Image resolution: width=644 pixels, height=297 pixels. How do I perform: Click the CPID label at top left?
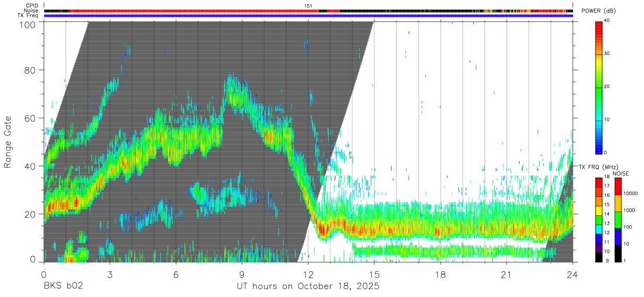pos(32,6)
